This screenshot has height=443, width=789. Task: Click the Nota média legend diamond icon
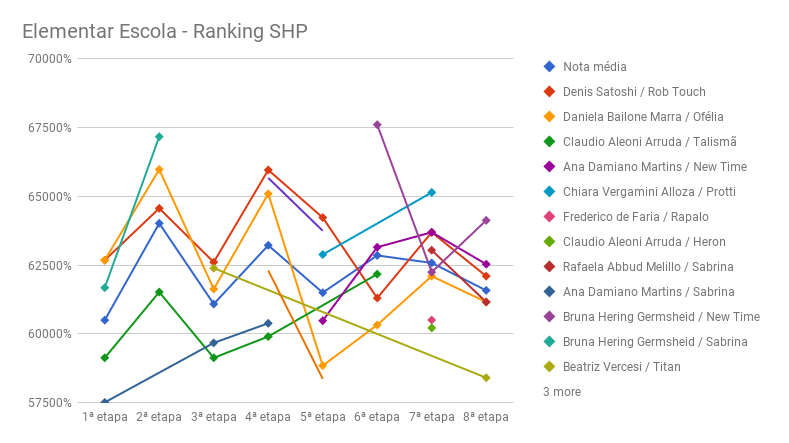click(x=549, y=67)
